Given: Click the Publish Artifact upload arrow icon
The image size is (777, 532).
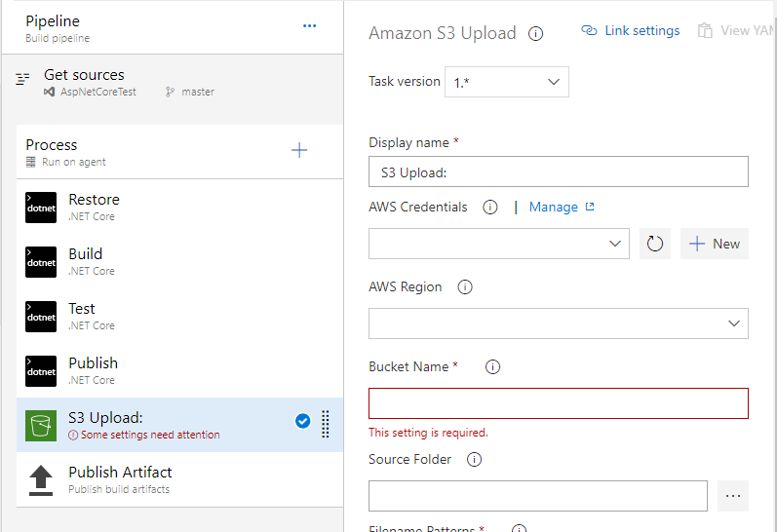Looking at the screenshot, I should (41, 480).
